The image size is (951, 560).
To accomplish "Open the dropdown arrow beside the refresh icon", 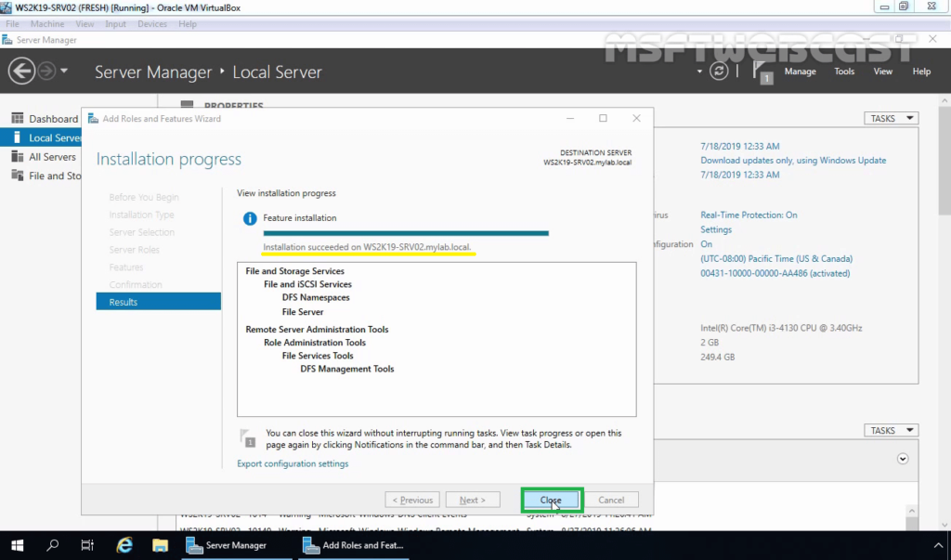I will tap(699, 71).
